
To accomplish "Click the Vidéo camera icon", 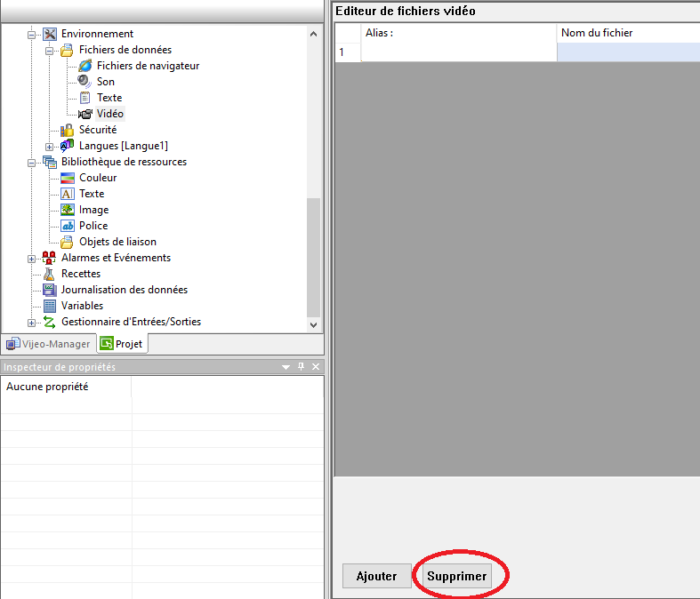I will click(84, 114).
